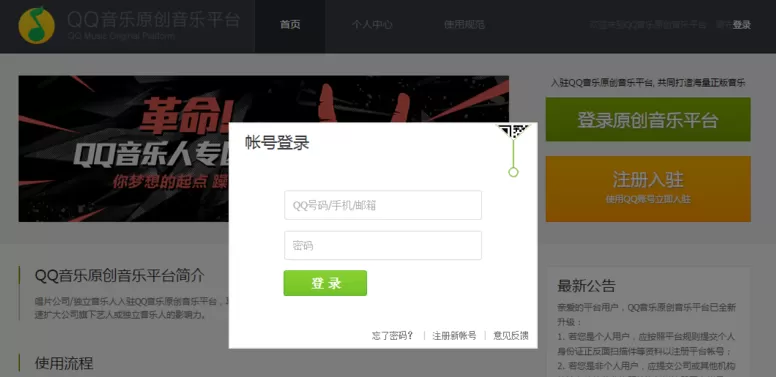The image size is (776, 377).
Task: Open the 首页 navigation tab
Action: point(290,25)
